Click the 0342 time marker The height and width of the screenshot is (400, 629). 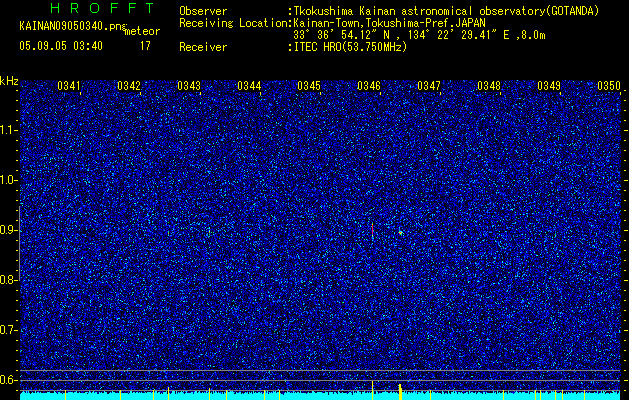[129, 86]
